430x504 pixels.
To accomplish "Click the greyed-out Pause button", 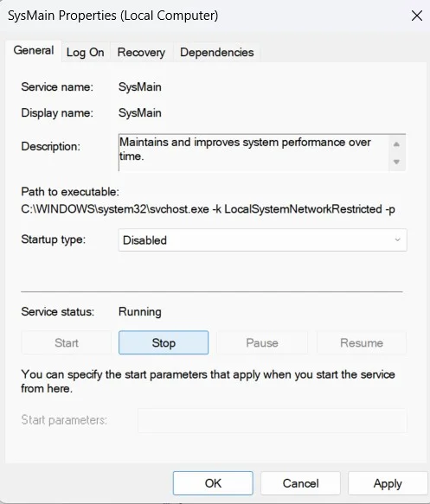I will pyautogui.click(x=262, y=342).
